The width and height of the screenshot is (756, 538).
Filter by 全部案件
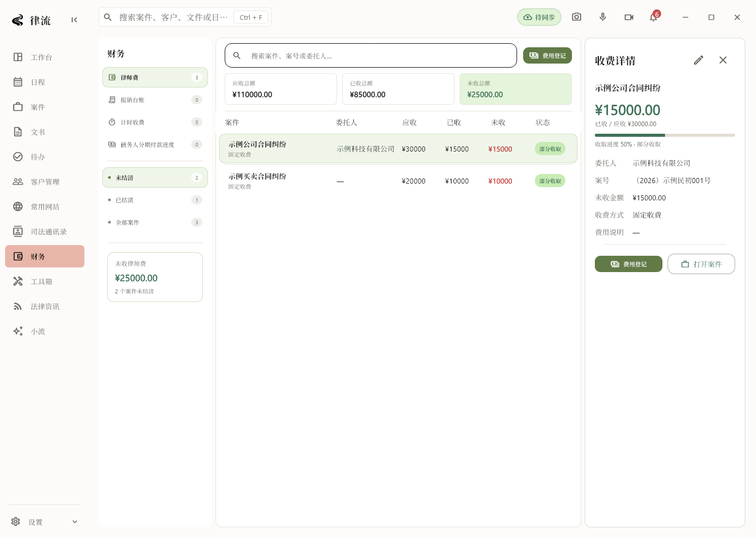[x=155, y=222]
